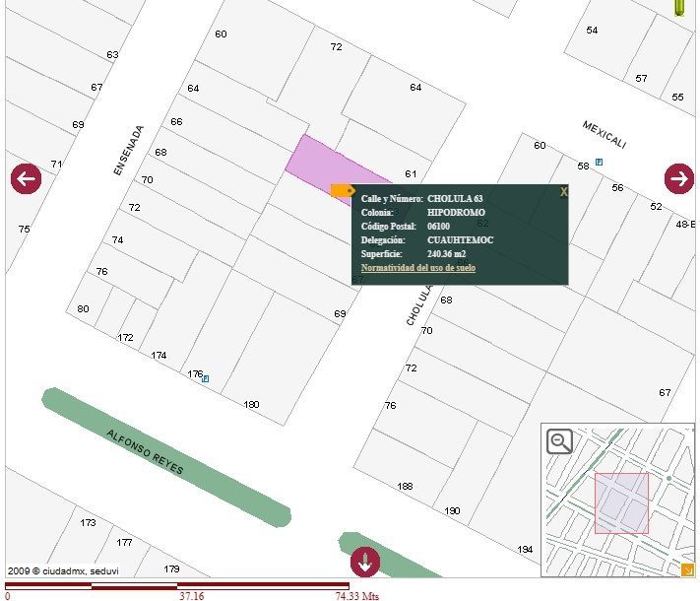Viewport: 700px width, 601px height.
Task: Pan the map down with the arrow
Action: pos(365,562)
